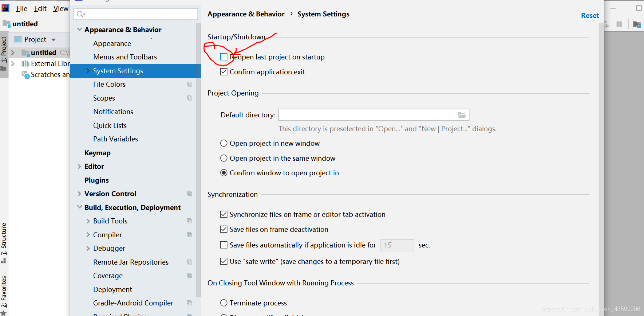Select Open project in the same window

[224, 158]
